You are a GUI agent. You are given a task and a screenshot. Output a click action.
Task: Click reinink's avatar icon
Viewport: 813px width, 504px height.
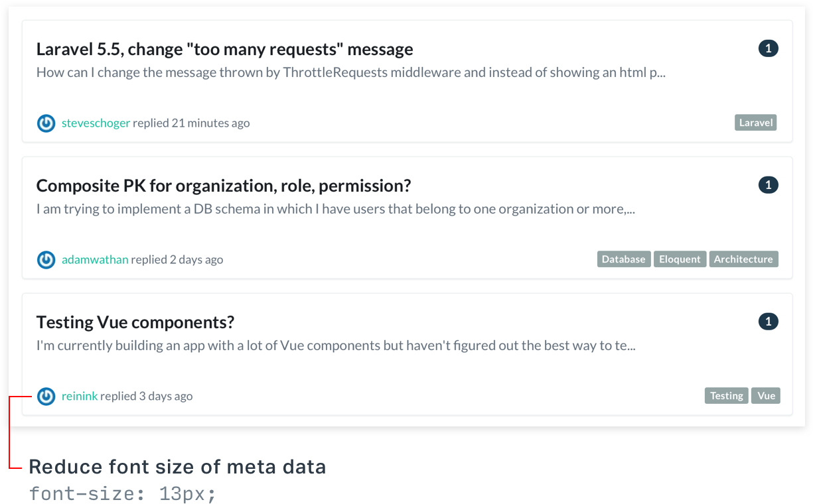[46, 396]
